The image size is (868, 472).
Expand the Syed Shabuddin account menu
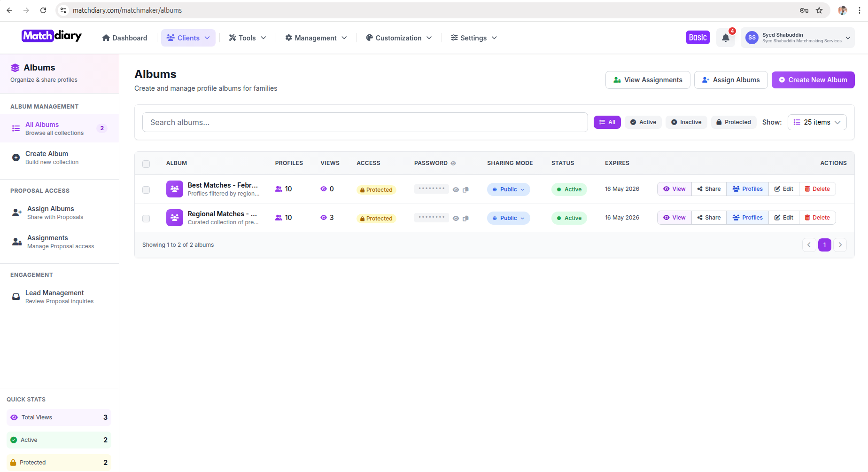(x=797, y=38)
